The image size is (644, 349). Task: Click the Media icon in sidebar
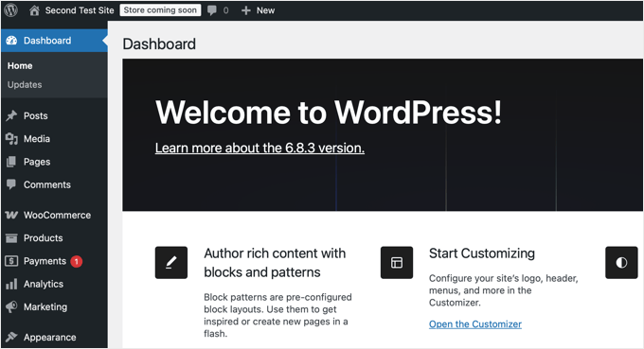tap(11, 139)
